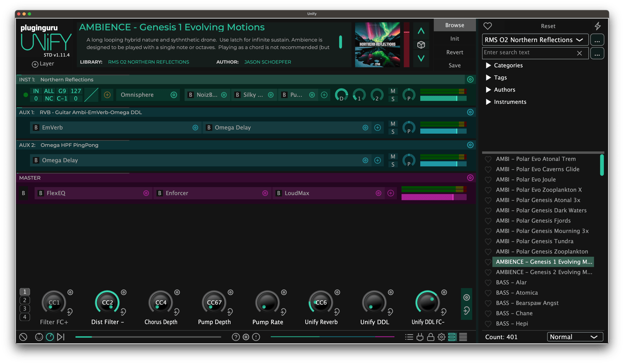The image size is (624, 364).
Task: Load the next patch with down arrow
Action: pos(421,58)
